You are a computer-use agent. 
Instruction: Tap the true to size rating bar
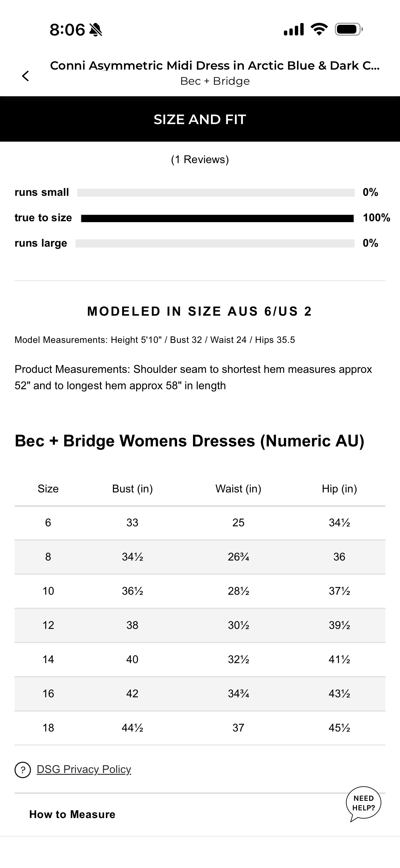click(218, 218)
